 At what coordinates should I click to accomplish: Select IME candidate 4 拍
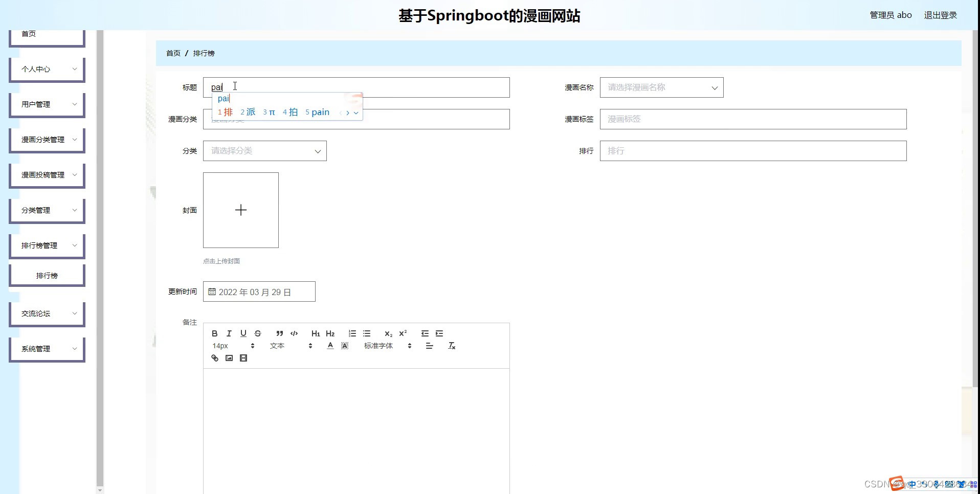click(x=290, y=113)
